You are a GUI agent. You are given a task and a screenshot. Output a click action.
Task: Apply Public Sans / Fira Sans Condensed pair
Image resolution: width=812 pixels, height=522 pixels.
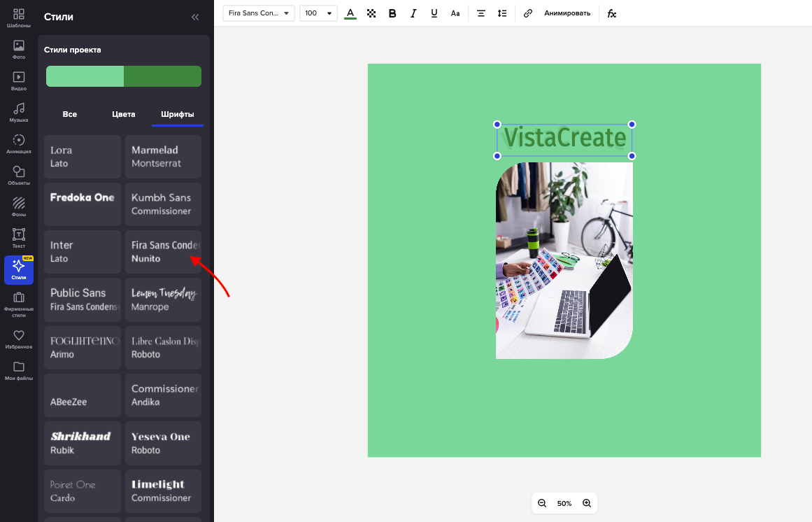(83, 300)
